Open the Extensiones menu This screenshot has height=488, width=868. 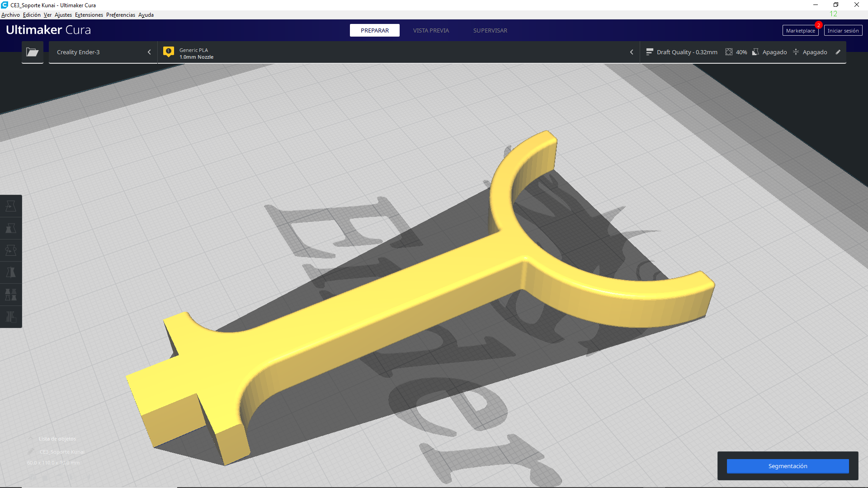tap(89, 15)
